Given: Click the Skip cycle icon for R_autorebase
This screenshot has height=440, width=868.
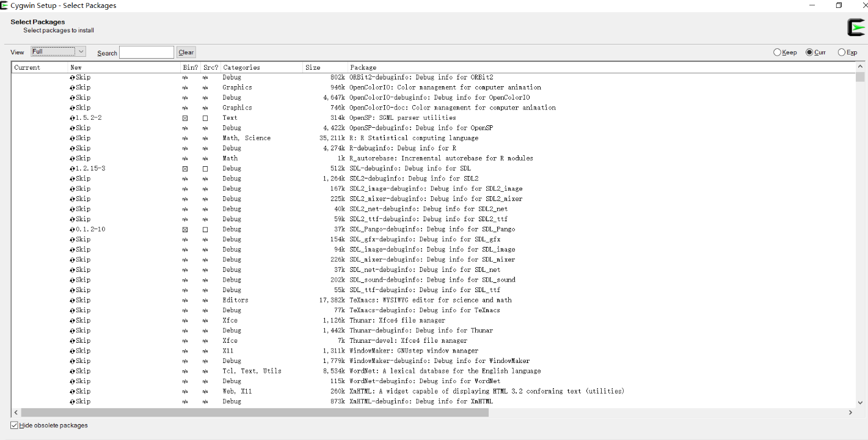Looking at the screenshot, I should coord(73,159).
